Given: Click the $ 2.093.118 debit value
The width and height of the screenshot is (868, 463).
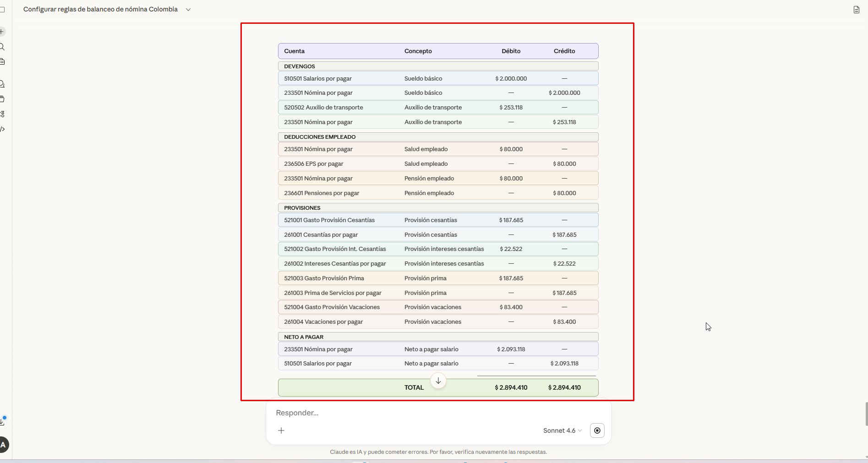Looking at the screenshot, I should [x=511, y=349].
